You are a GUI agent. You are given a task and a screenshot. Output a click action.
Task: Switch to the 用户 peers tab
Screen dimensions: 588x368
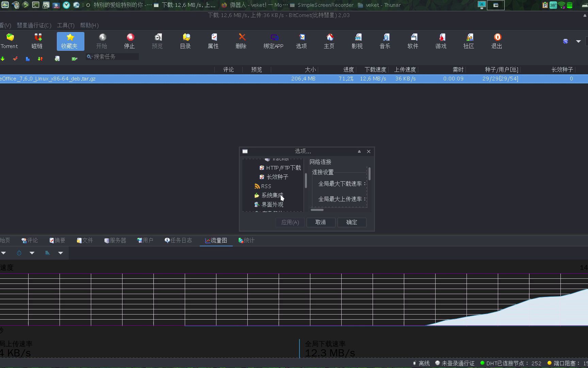pos(145,241)
